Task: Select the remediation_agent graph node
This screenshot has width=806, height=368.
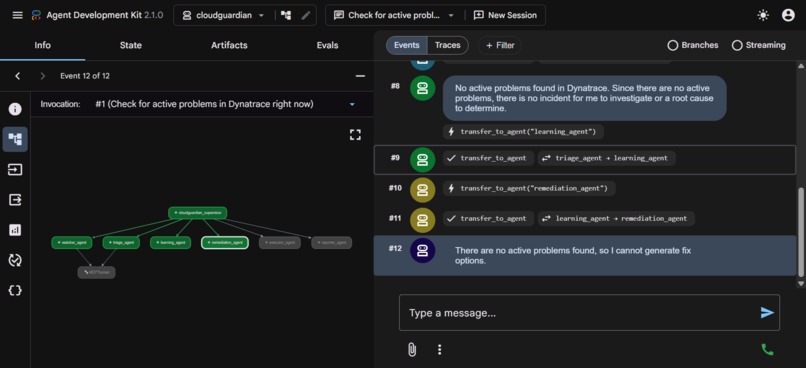Action: pos(225,242)
